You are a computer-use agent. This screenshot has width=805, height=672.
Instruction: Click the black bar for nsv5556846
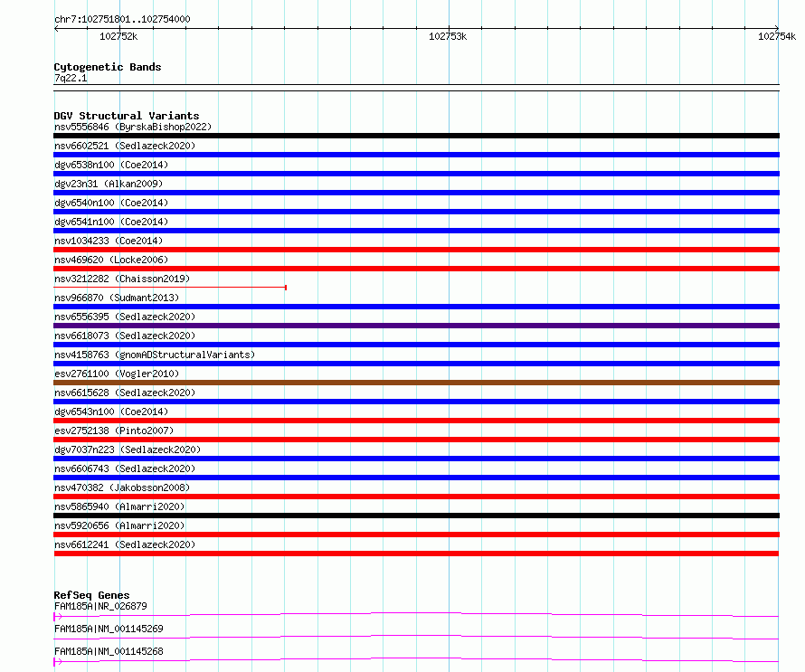pyautogui.click(x=416, y=136)
